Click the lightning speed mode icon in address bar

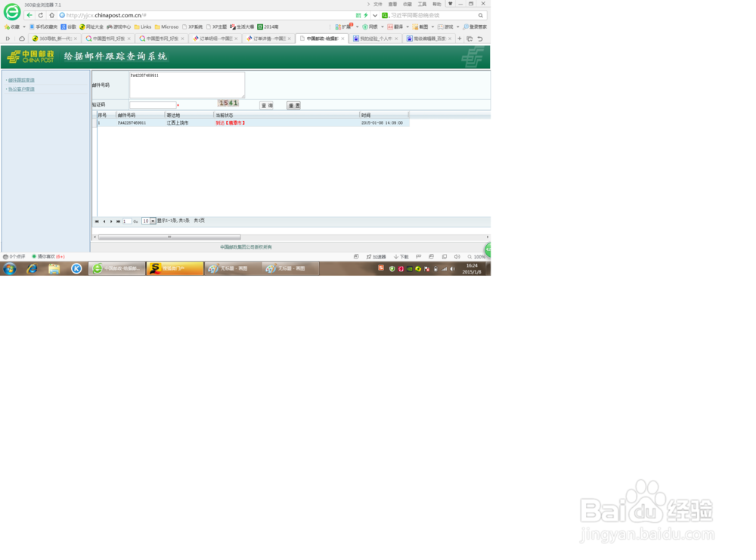[x=366, y=15]
